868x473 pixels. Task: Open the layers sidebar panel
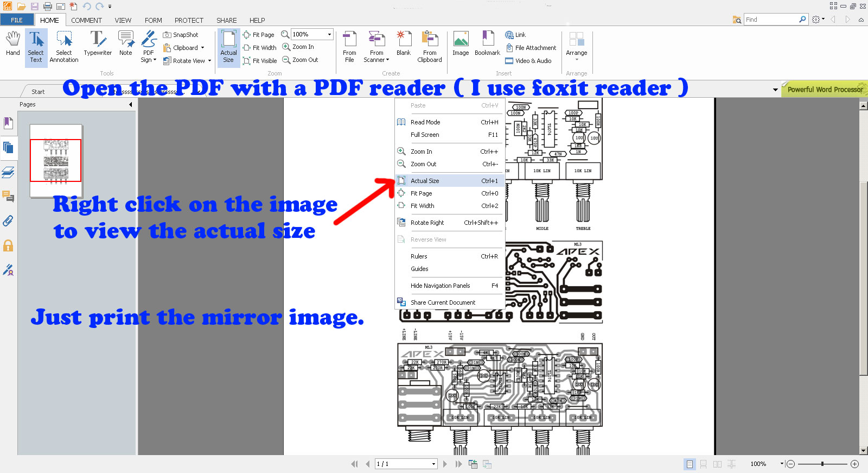click(8, 173)
